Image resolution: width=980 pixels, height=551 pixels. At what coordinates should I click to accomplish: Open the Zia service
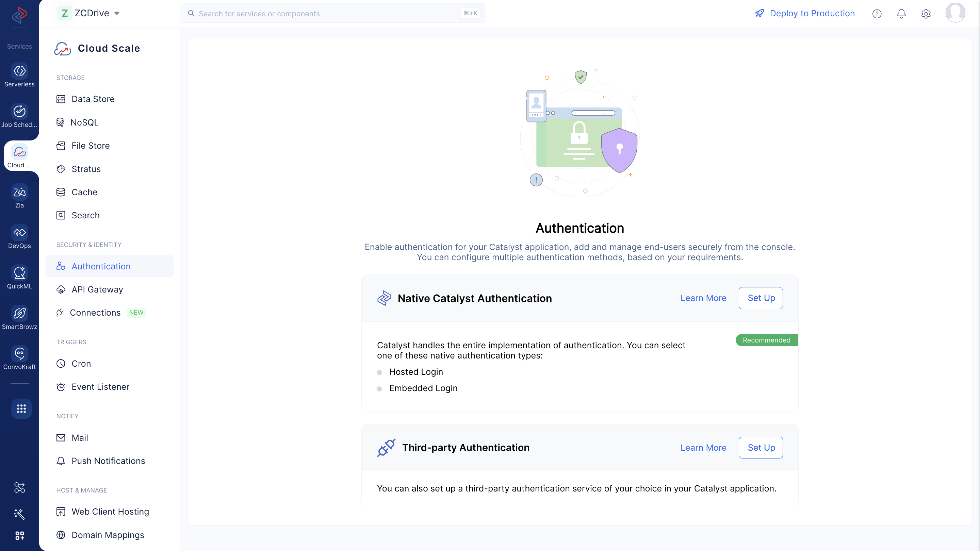click(x=19, y=197)
